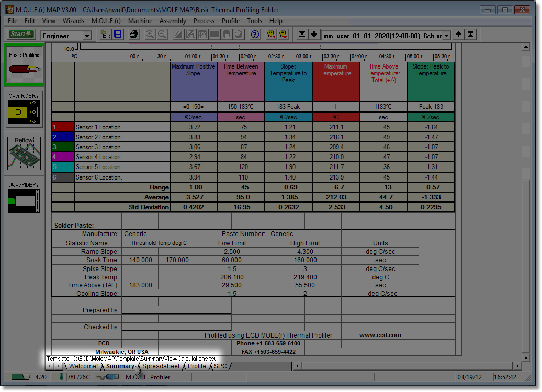Screen dimensions: 542x392
Task: Save with the blue floppy disk icon
Action: pyautogui.click(x=118, y=35)
